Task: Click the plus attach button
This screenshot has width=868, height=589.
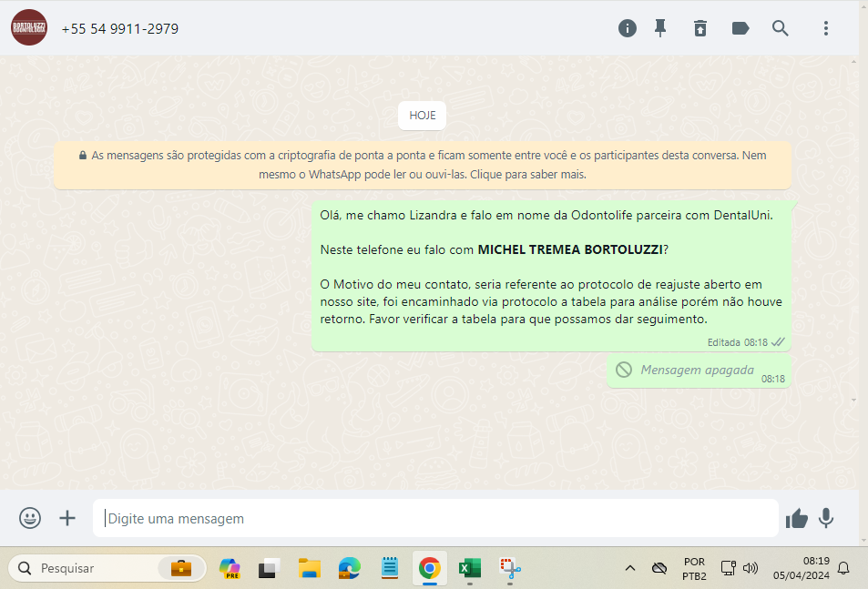Action: pos(67,518)
